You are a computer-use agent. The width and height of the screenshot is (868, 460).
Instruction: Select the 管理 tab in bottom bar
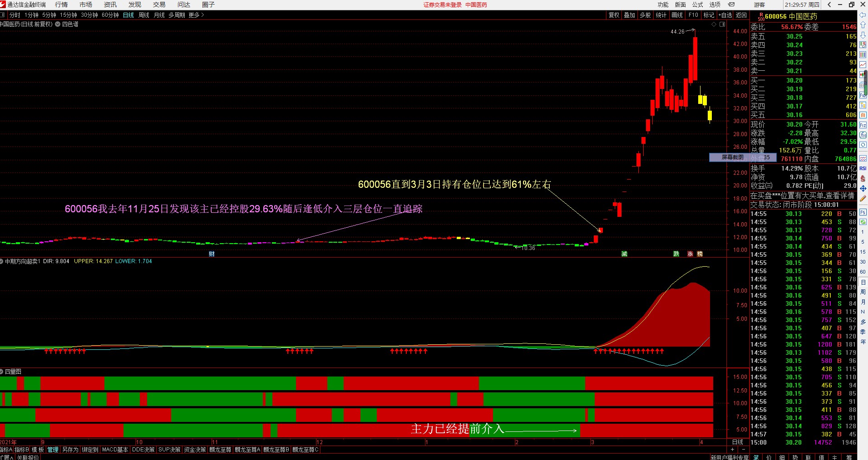(53, 450)
